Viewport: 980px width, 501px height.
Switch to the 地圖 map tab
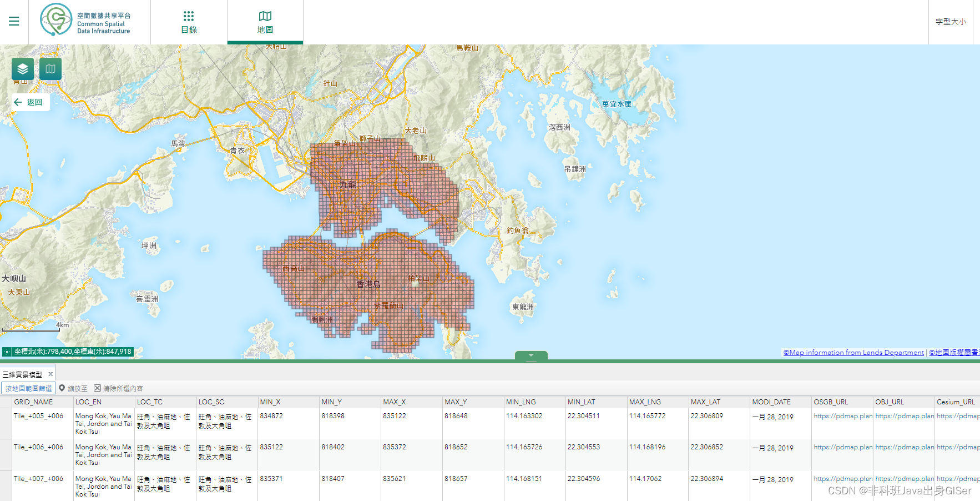[x=265, y=22]
